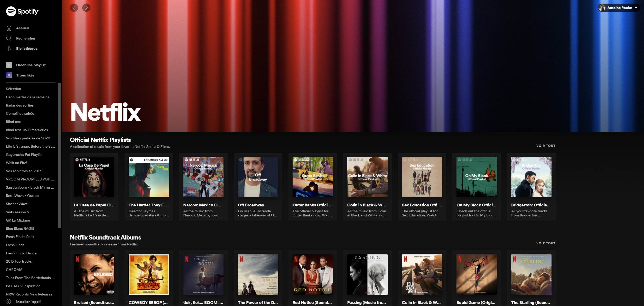Click the Spotify logo
Screen dimensions: 644x306
point(23,11)
